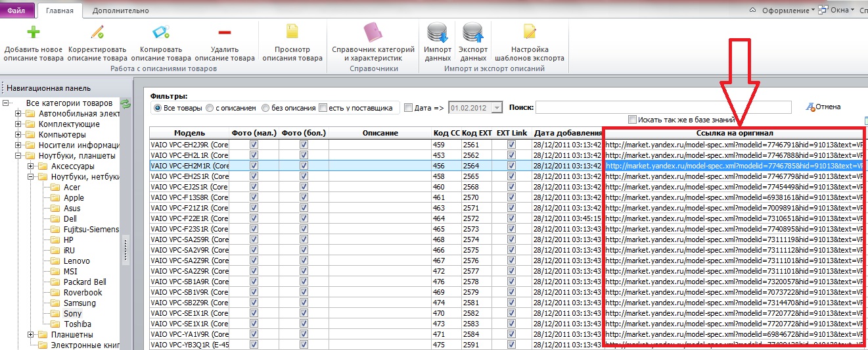868x350 pixels.
Task: Sort by the Описание column header
Action: point(380,133)
